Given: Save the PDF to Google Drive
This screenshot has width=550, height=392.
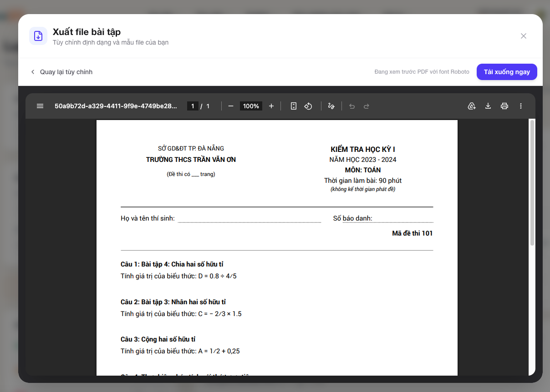Looking at the screenshot, I should [x=472, y=106].
